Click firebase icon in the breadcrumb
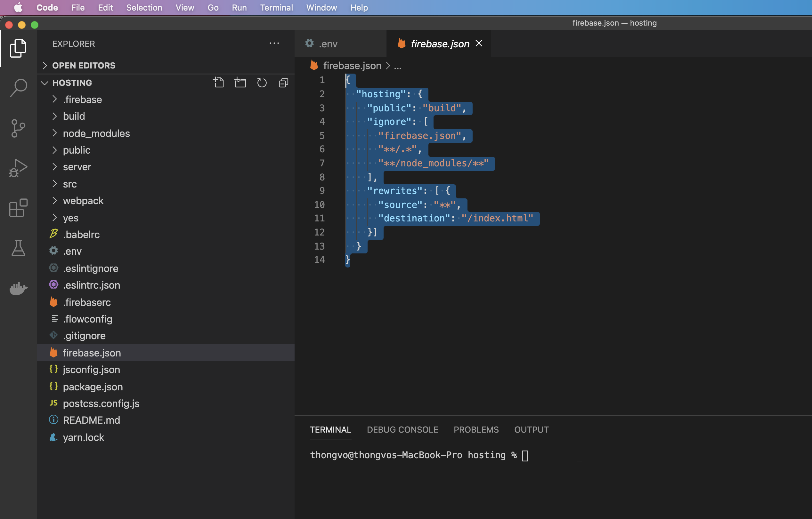Image resolution: width=812 pixels, height=519 pixels. (x=314, y=65)
